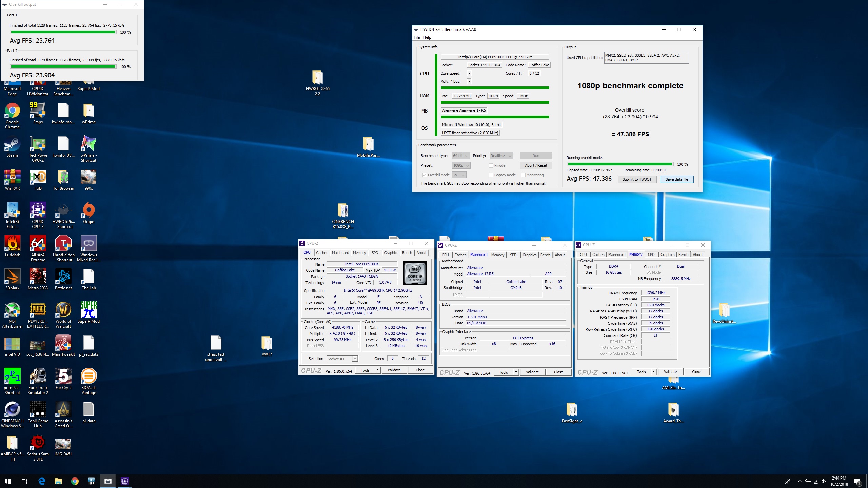This screenshot has height=488, width=868.
Task: Click the taskbar clock showing 2:44 PM
Action: [x=839, y=481]
